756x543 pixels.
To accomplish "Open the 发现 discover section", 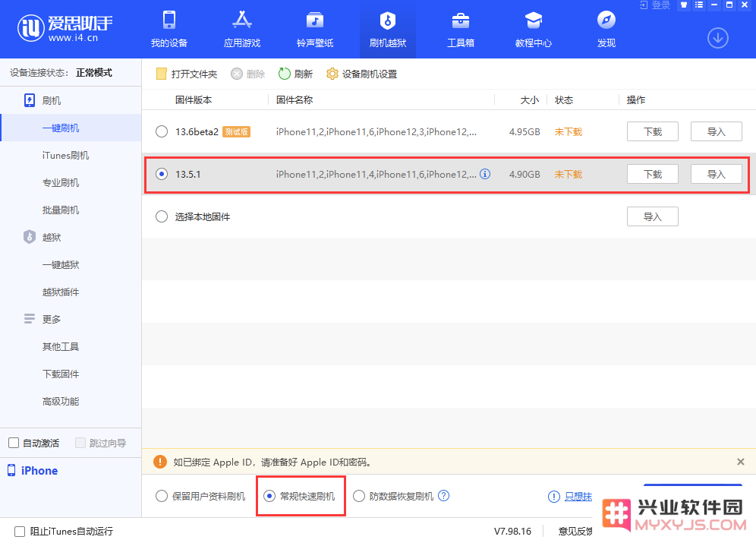I will click(x=606, y=29).
